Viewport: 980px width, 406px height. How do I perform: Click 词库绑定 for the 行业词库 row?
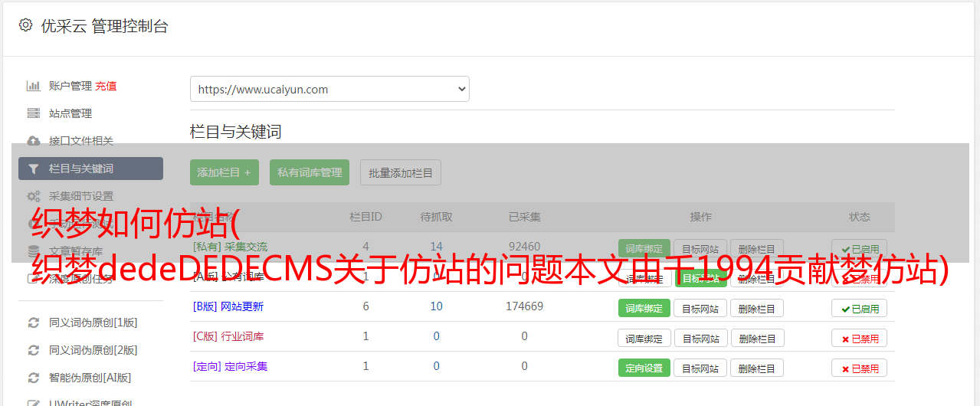[644, 338]
